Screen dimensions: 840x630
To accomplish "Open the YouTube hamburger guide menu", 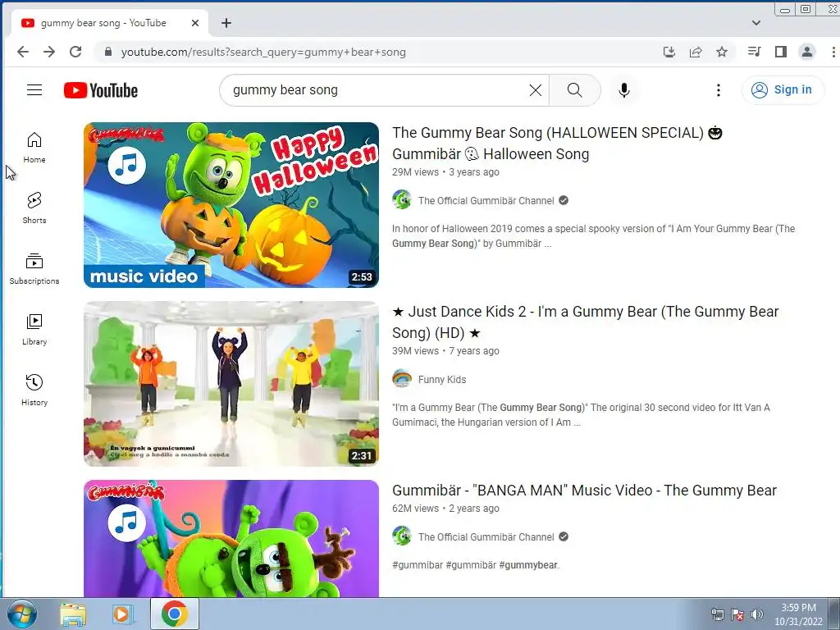I will 34,90.
